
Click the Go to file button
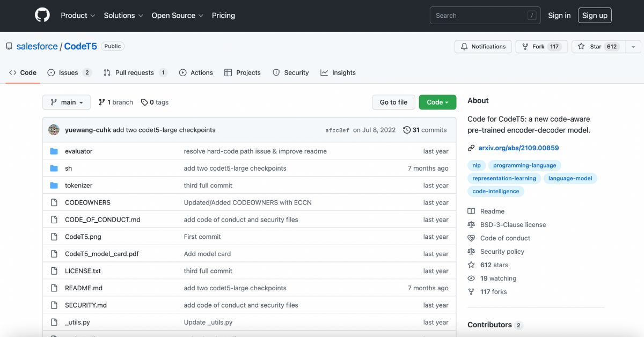(393, 102)
